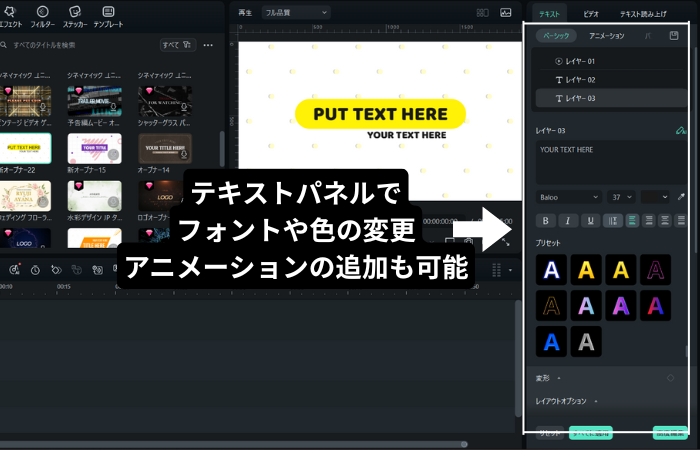This screenshot has width=700, height=450.
Task: Download the TRAILER MOVIE title preset
Action: [113, 107]
